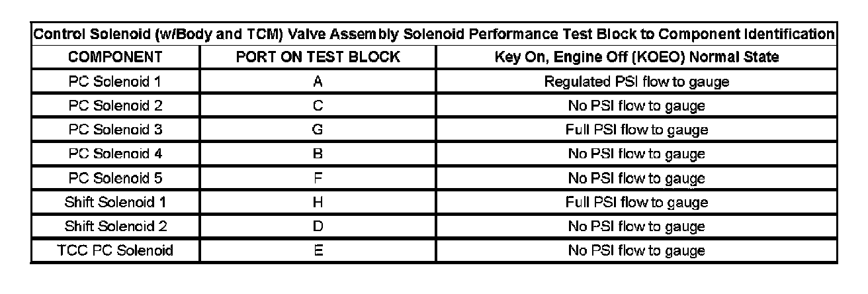Select the KOEO Normal State column header
The height and width of the screenshot is (294, 868).
point(636,57)
